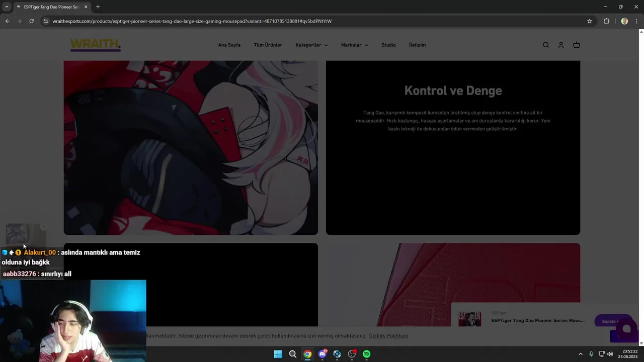
Task: Click the aabb33276 chat username
Action: click(x=19, y=274)
